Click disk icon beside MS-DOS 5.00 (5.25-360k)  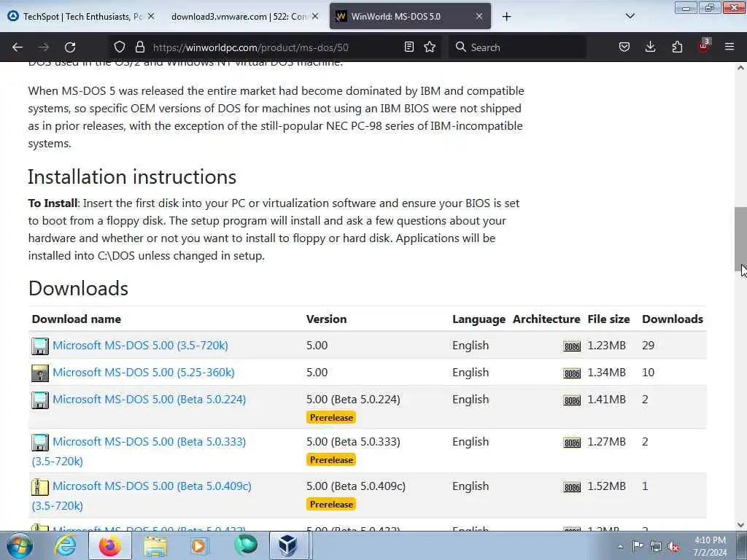40,373
